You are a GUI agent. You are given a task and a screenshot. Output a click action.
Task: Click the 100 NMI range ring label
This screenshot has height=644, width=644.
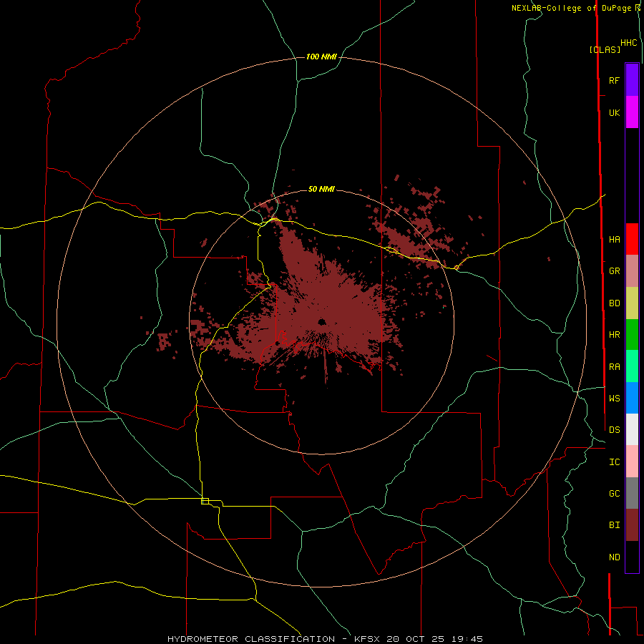321,57
